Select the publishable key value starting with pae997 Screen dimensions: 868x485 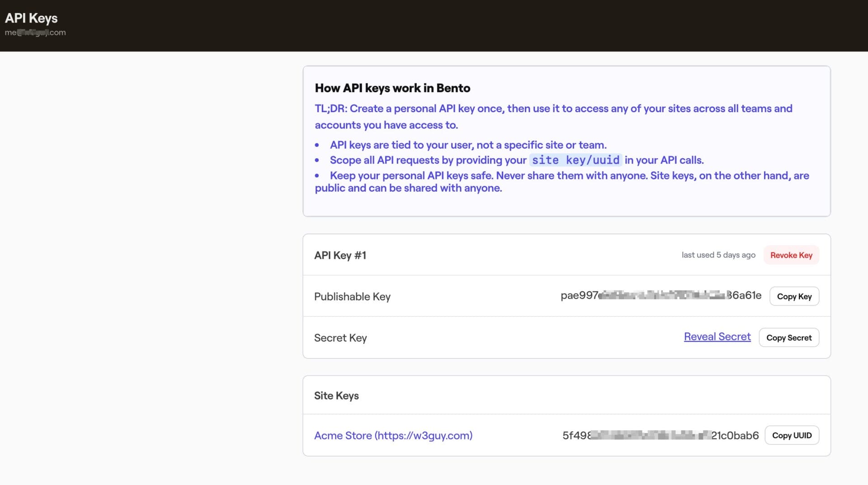(x=660, y=296)
